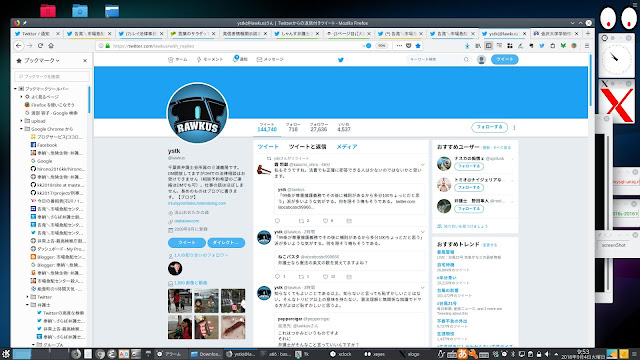Screen dimensions: 640x360
Task: Click the Twitter bird extension icon in toolbar
Action: pyautogui.click(x=542, y=46)
